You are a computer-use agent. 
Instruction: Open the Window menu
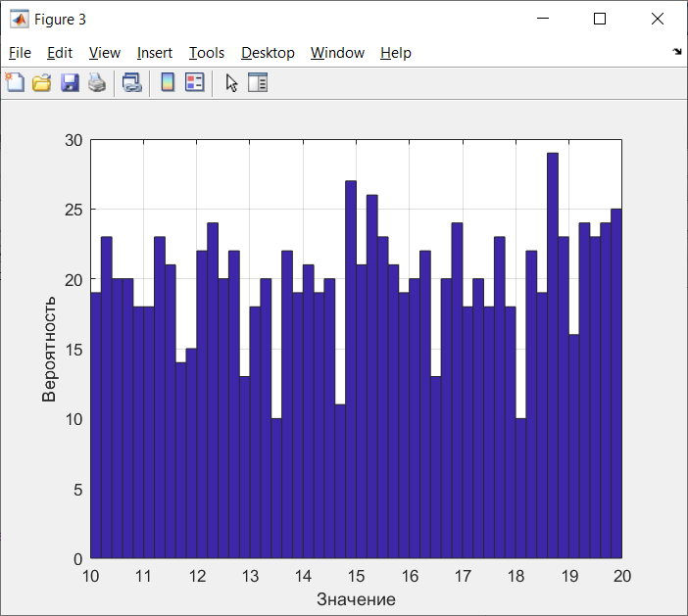pos(337,53)
